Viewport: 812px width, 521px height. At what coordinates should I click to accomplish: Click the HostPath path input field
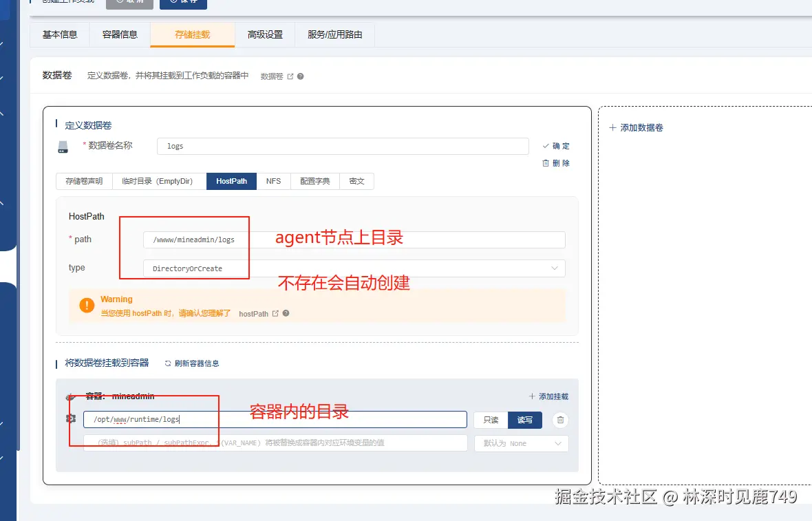(x=354, y=240)
